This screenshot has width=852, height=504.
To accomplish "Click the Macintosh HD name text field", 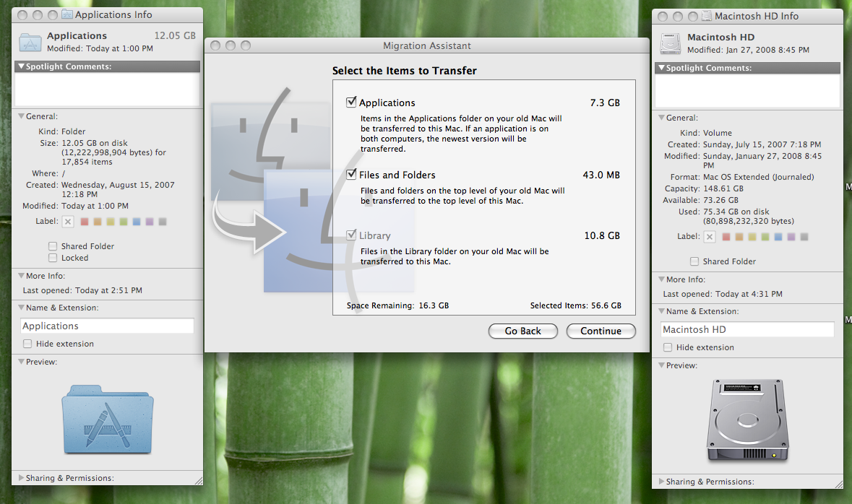I will [748, 329].
